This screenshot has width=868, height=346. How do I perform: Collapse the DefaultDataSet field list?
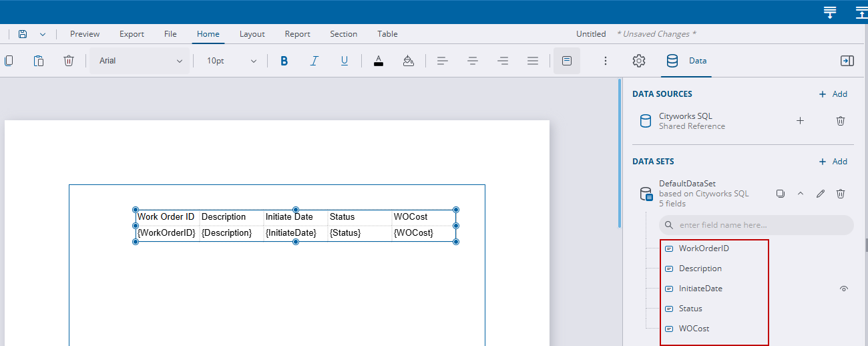tap(800, 194)
